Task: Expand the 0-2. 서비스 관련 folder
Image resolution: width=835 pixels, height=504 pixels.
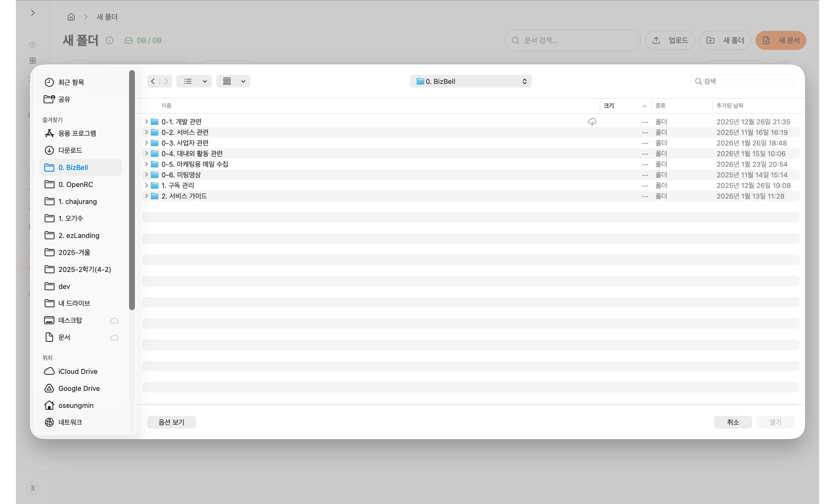Action: click(146, 132)
